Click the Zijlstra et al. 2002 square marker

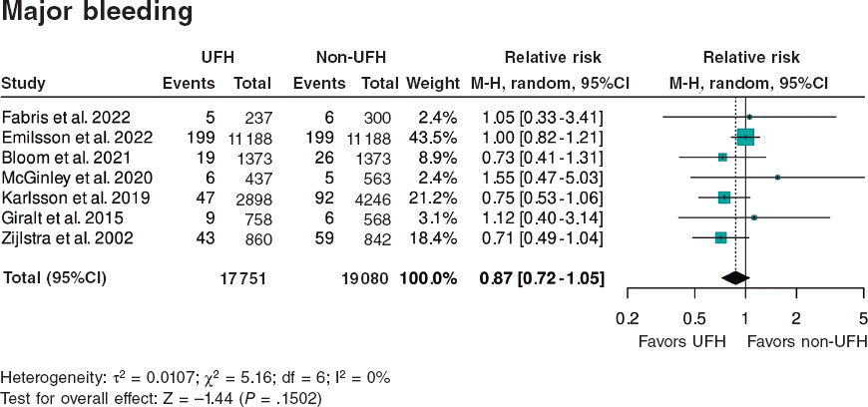720,237
